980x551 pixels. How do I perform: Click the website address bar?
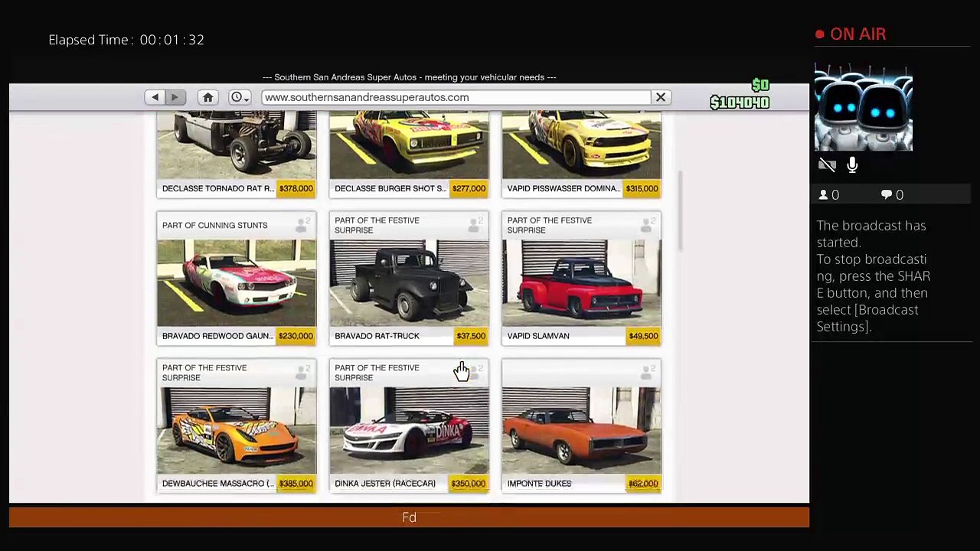[456, 97]
